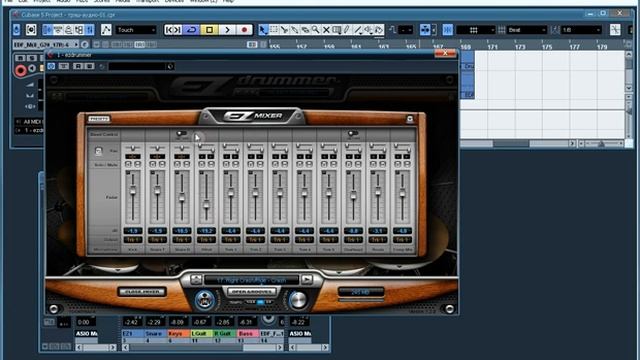Start playback with the transport Play button
This screenshot has height=360, width=640.
point(227,30)
